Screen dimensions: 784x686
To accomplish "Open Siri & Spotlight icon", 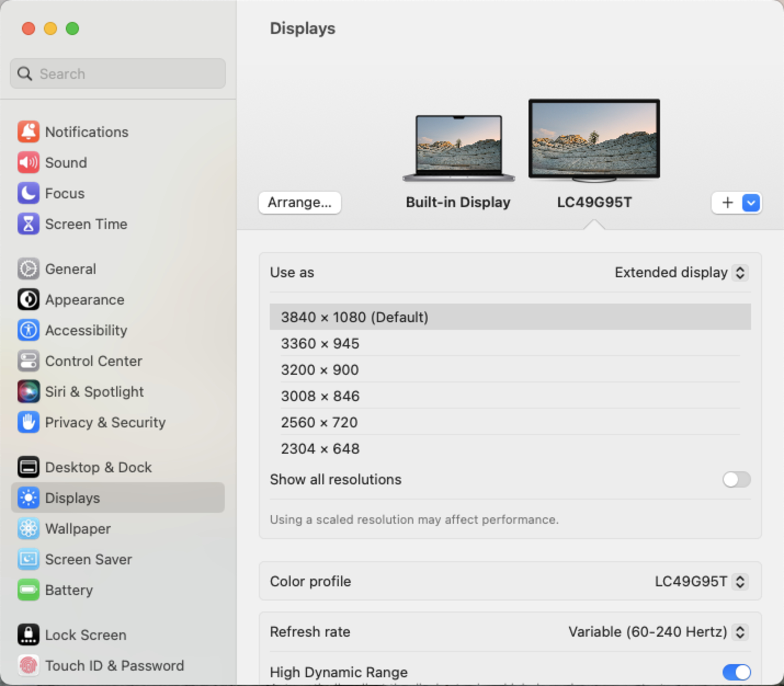I will tap(28, 392).
